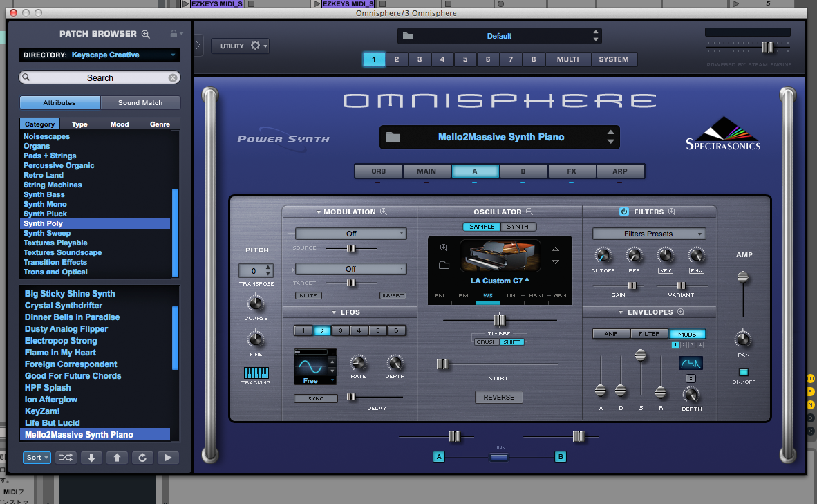817x504 pixels.
Task: Step to next patch with down arrow
Action: click(x=91, y=458)
